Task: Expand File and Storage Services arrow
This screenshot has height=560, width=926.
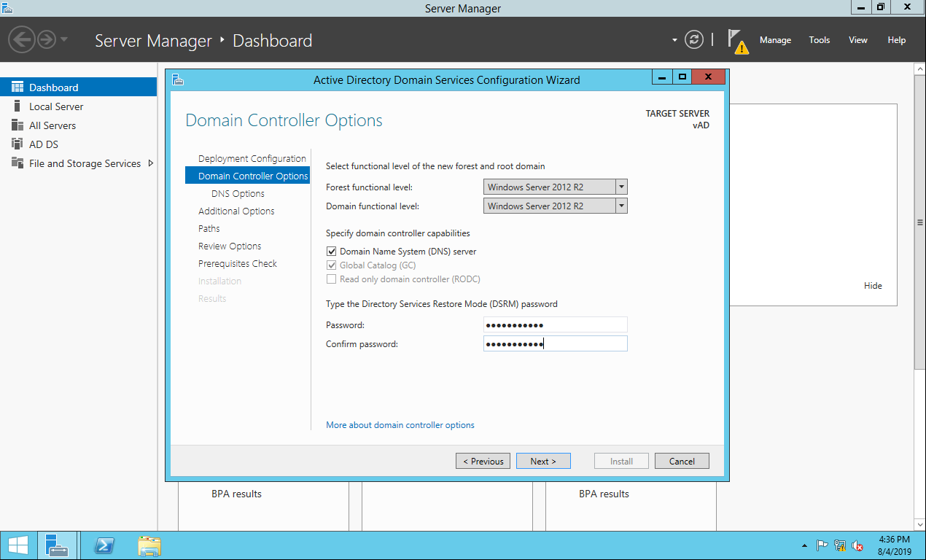Action: (150, 163)
